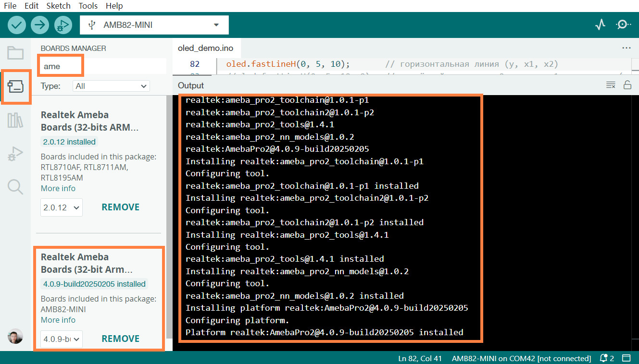The height and width of the screenshot is (364, 639).
Task: Click the user profile avatar
Action: pos(15,336)
